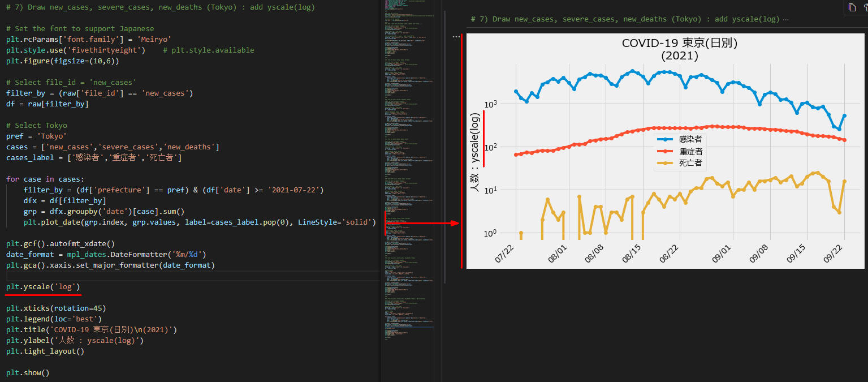Image resolution: width=868 pixels, height=382 pixels.
Task: Expand collapsed cell code after 'add yscale(log)'
Action: pos(785,19)
